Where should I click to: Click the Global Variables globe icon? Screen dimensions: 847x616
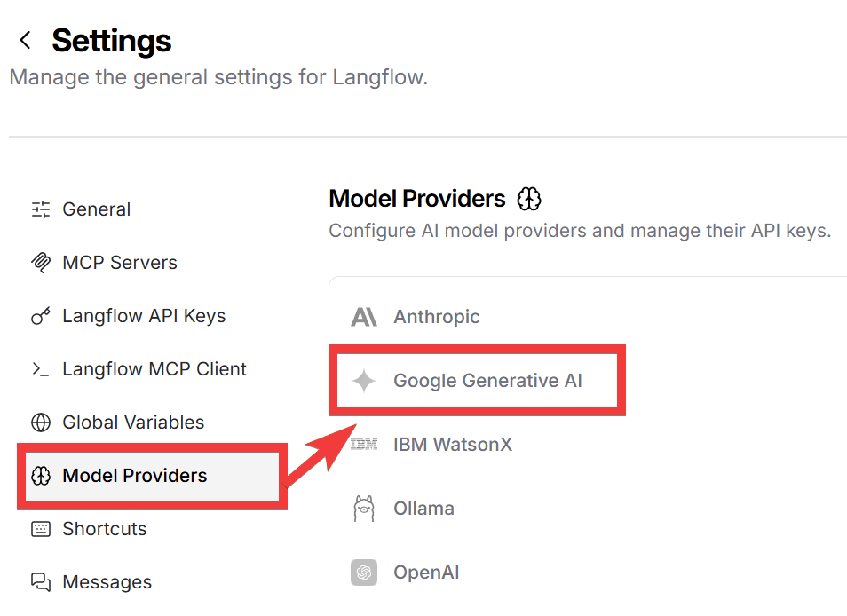point(41,423)
